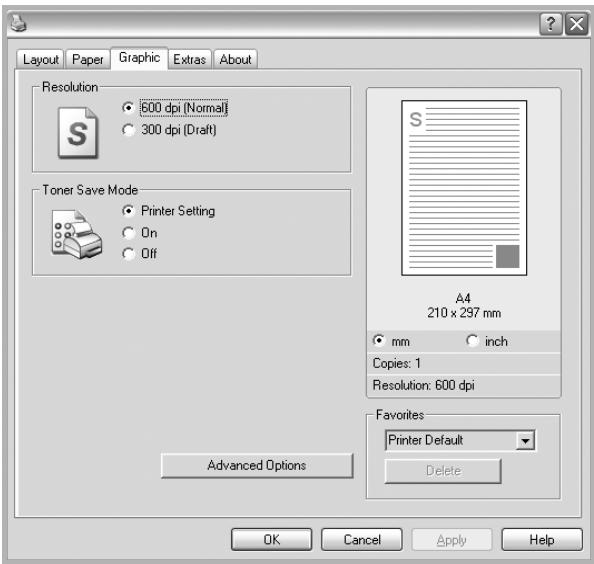594x564 pixels.
Task: Select the Graphic tab
Action: tap(139, 58)
